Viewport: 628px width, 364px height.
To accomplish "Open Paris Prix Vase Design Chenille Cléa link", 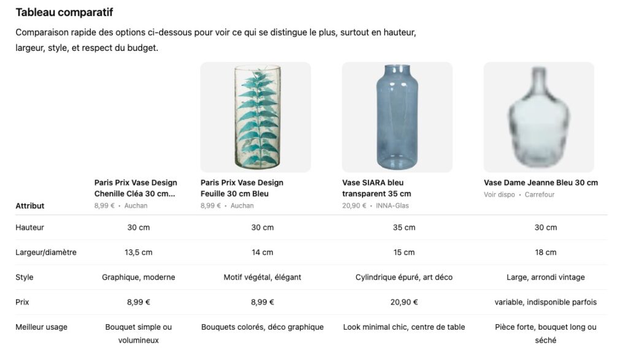I will 136,188.
